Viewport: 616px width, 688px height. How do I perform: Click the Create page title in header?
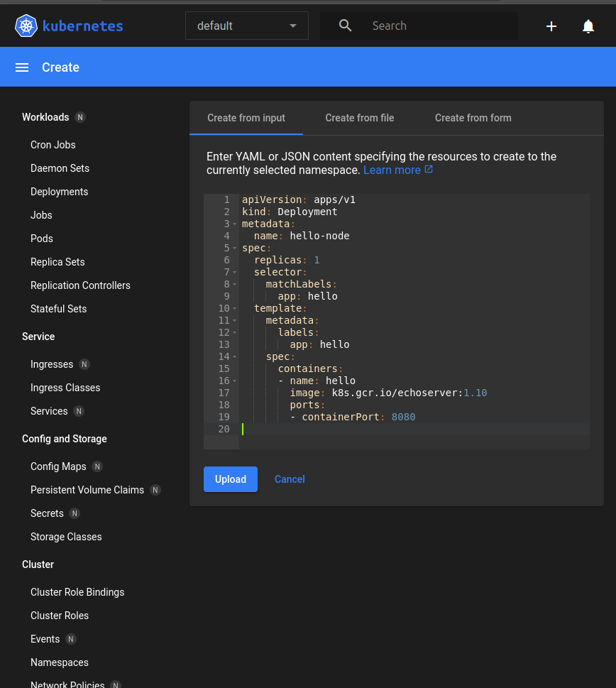point(60,67)
